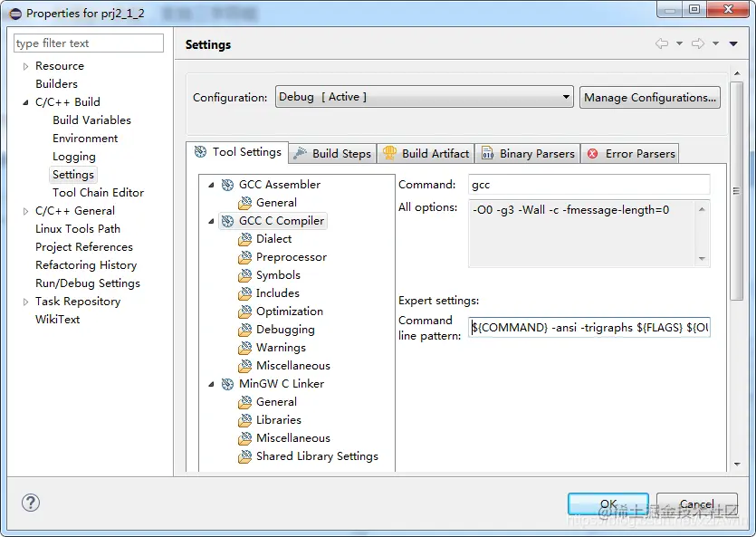The height and width of the screenshot is (537, 756).
Task: Open the back history dropdown arrow
Action: click(679, 43)
